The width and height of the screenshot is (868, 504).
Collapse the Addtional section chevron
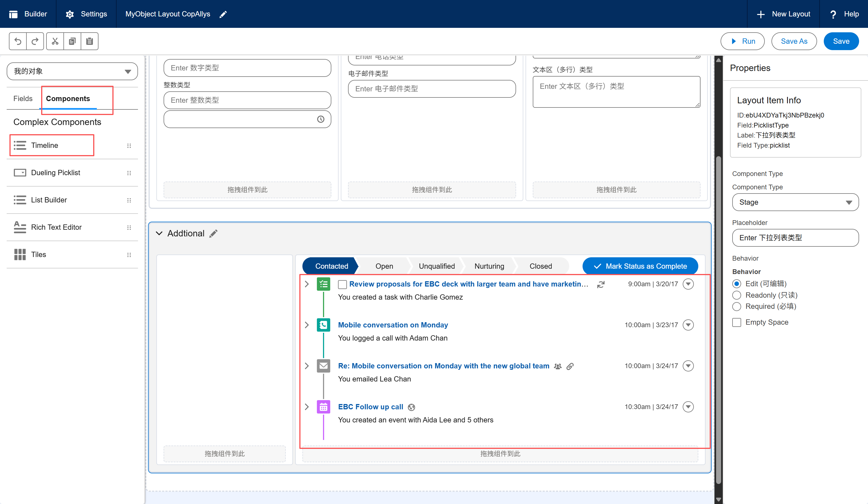coord(159,233)
